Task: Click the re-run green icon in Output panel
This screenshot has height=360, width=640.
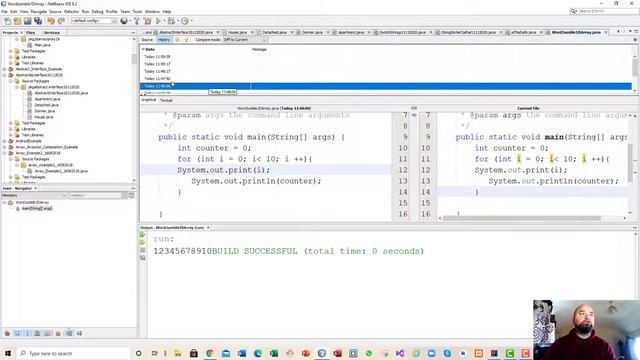Action: (142, 235)
